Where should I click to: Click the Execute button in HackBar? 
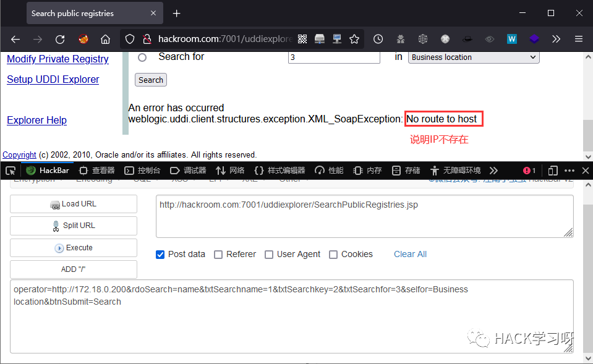[74, 248]
